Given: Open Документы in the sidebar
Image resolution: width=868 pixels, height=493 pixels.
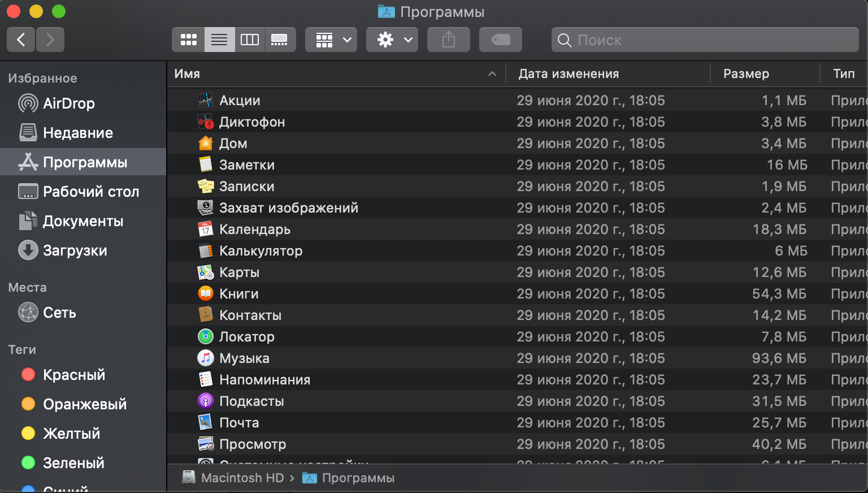Looking at the screenshot, I should coord(83,221).
